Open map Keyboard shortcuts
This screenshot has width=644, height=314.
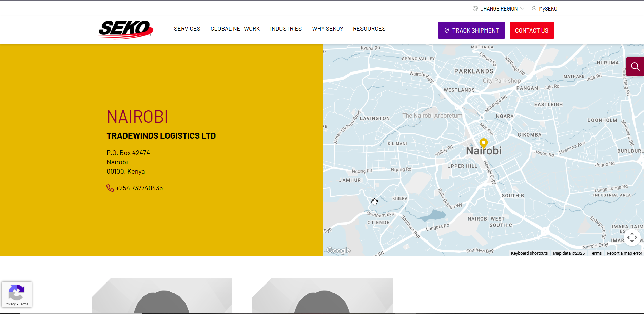coord(529,253)
